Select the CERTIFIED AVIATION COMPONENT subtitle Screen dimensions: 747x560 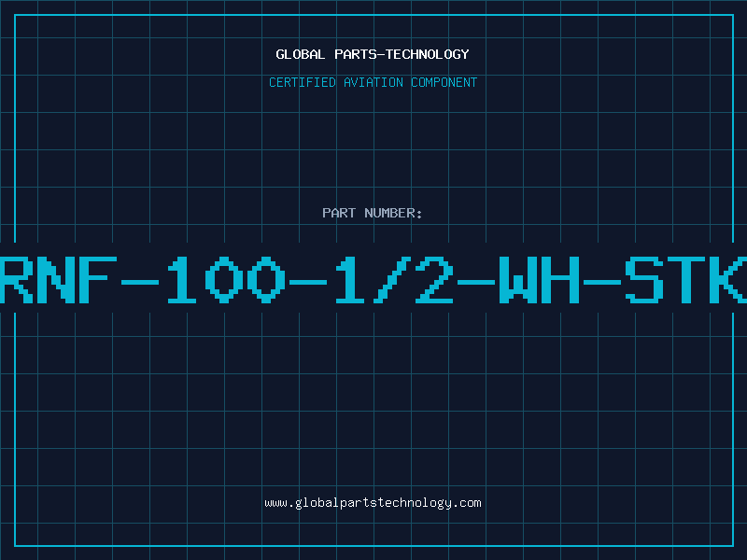tap(373, 82)
